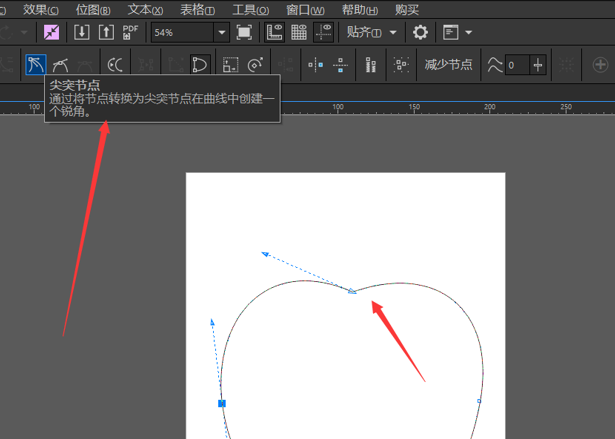Open Options gear
This screenshot has width=615, height=439.
(x=420, y=32)
